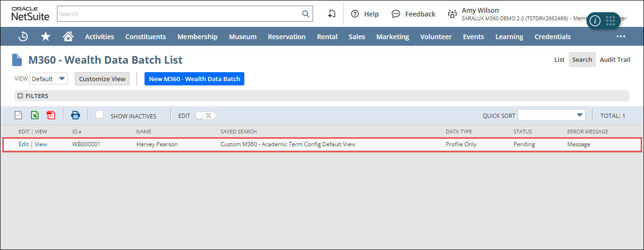Open the Recent Records clock icon
The height and width of the screenshot is (250, 644).
pos(23,37)
